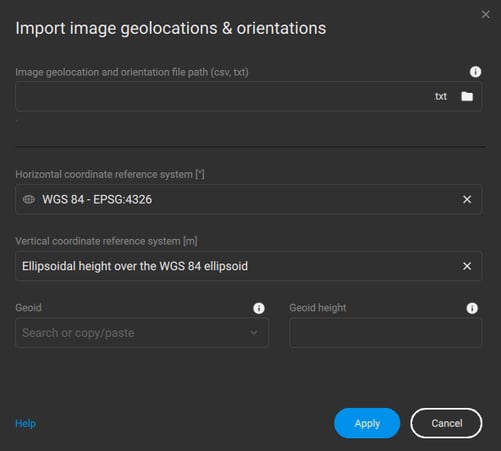Viewport: 501px width, 451px height.
Task: Expand the Geoid dropdown chevron
Action: tap(254, 333)
